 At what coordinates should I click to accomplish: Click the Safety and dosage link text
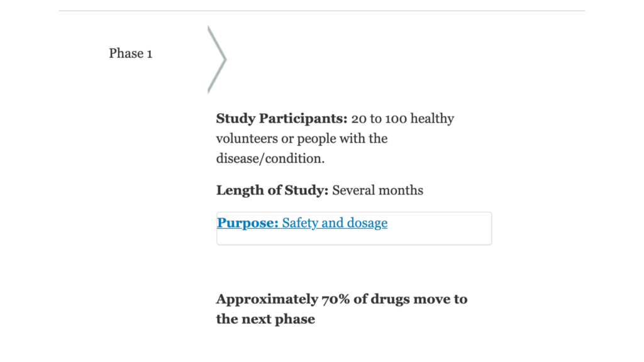[x=335, y=223]
